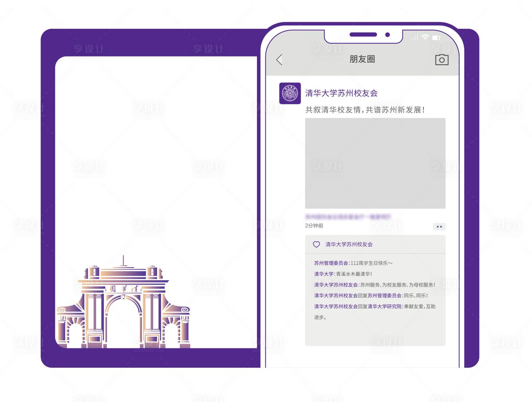Open the gray post image placeholder
The image size is (532, 402).
375,163
